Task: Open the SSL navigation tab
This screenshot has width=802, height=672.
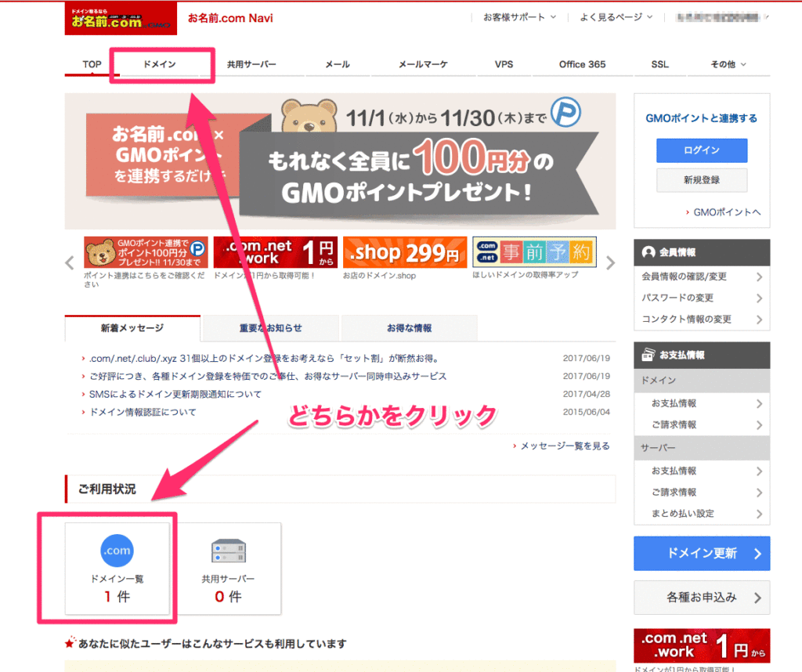Action: click(659, 64)
